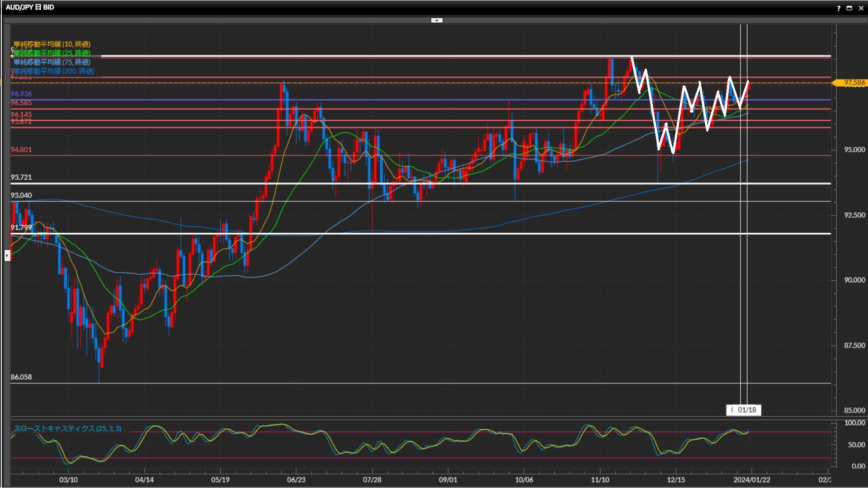Maximize the AUD/JPY chart window

[849, 8]
